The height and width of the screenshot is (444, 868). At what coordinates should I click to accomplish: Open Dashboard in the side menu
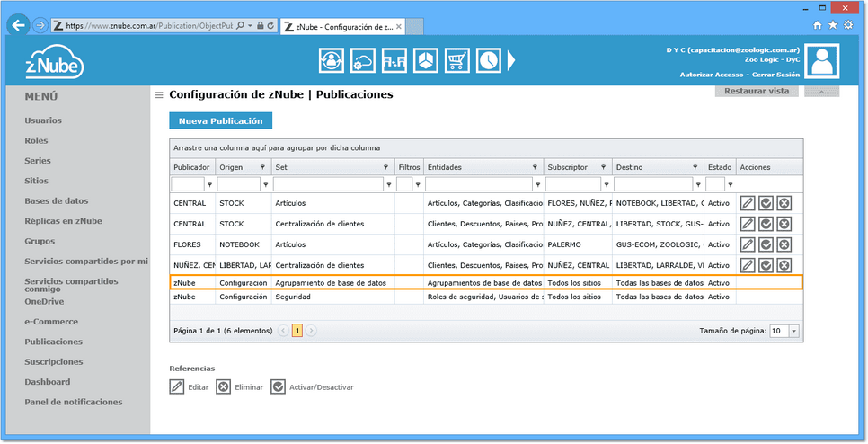[47, 382]
